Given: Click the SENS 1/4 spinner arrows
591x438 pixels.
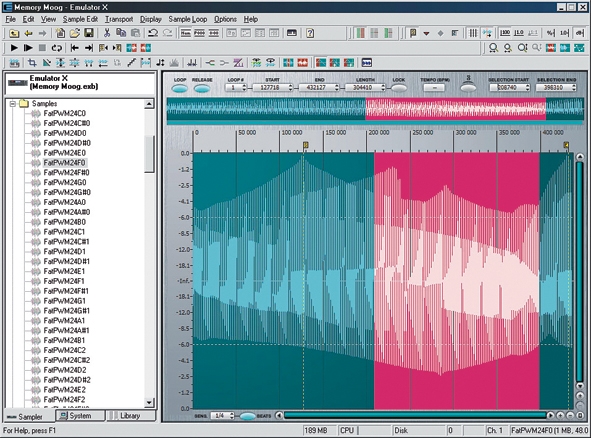Looking at the screenshot, I should click(232, 416).
